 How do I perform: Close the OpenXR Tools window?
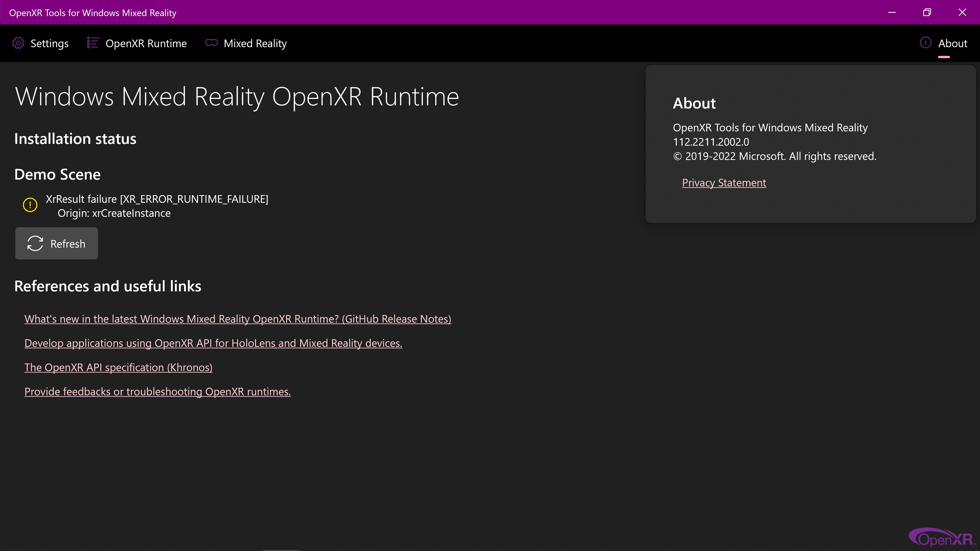[962, 12]
